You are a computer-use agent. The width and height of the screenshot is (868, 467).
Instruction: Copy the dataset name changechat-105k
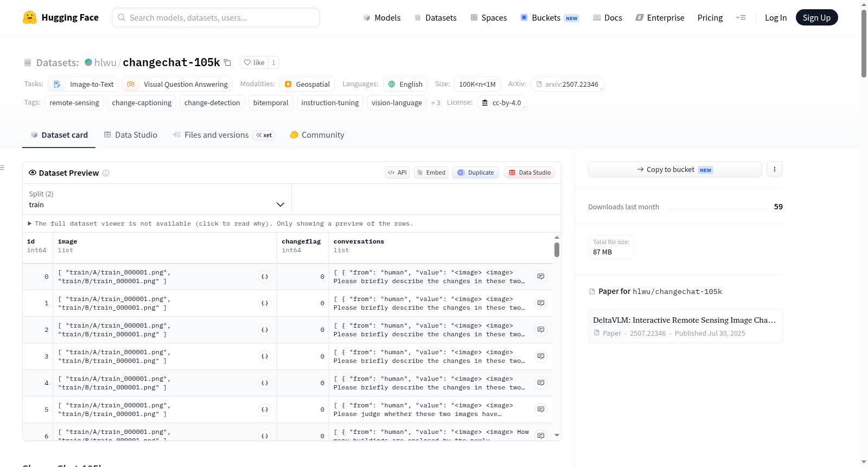(228, 62)
